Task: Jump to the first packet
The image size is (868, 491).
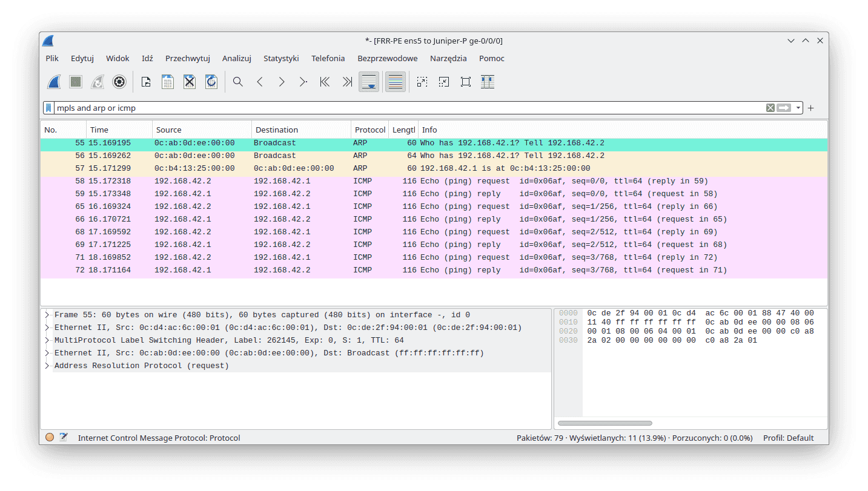Action: click(325, 82)
